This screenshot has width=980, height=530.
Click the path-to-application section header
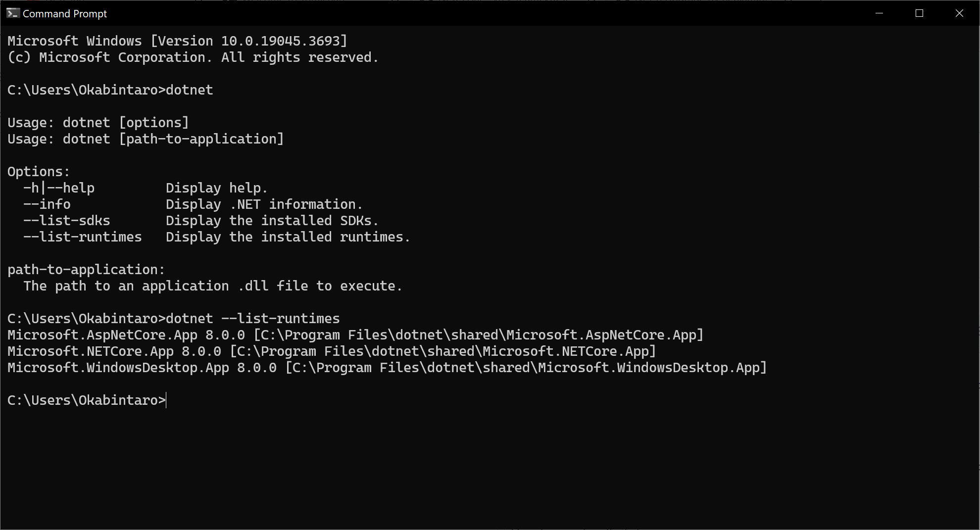[x=85, y=269]
